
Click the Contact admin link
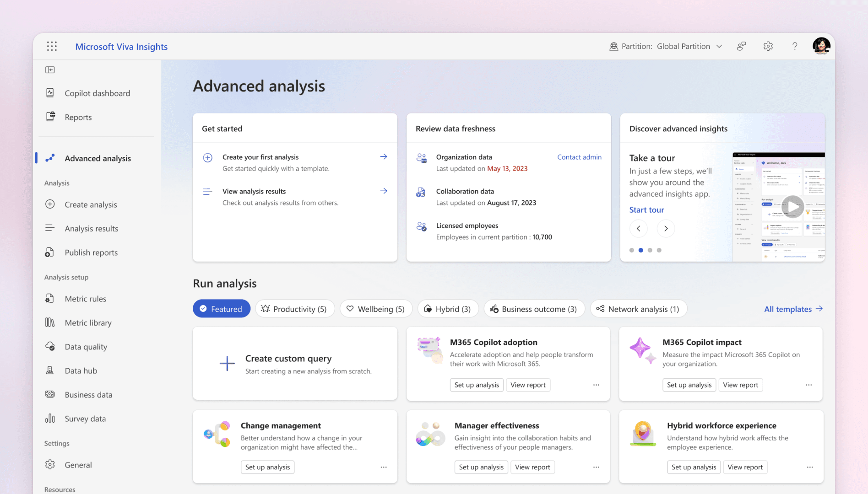(x=579, y=157)
